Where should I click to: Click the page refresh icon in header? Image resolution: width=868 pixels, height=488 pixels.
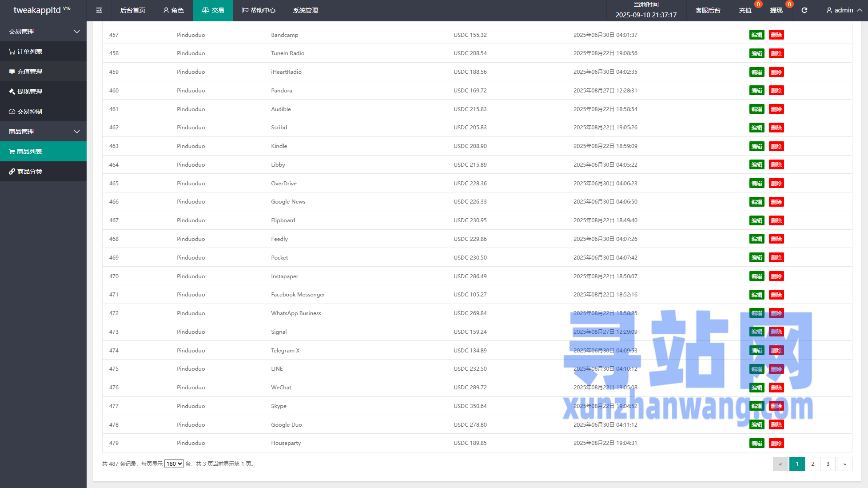[804, 10]
